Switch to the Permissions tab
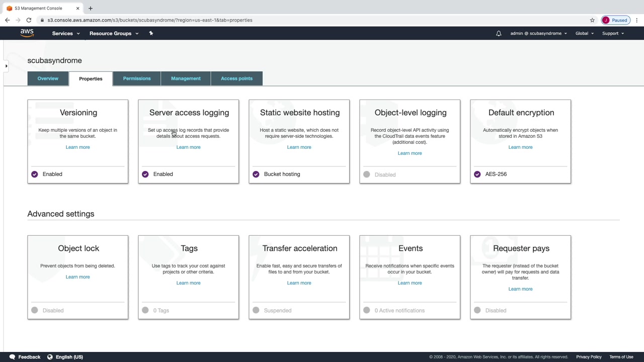This screenshot has width=644, height=362. pos(137,78)
